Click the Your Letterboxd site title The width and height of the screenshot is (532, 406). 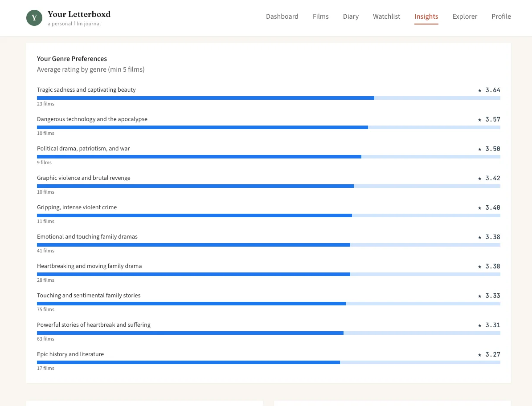(x=79, y=14)
